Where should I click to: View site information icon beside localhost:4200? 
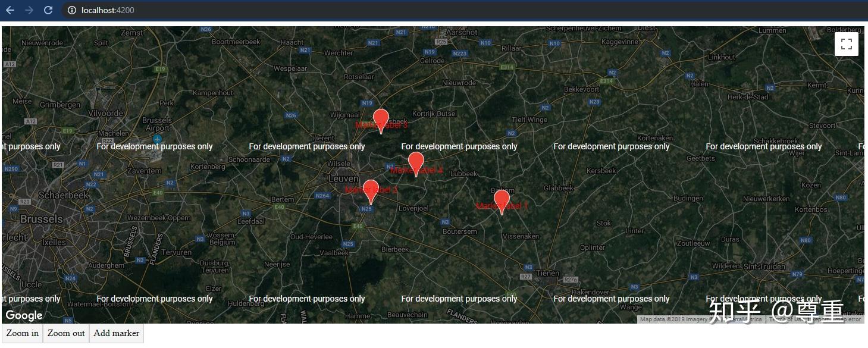coord(71,10)
